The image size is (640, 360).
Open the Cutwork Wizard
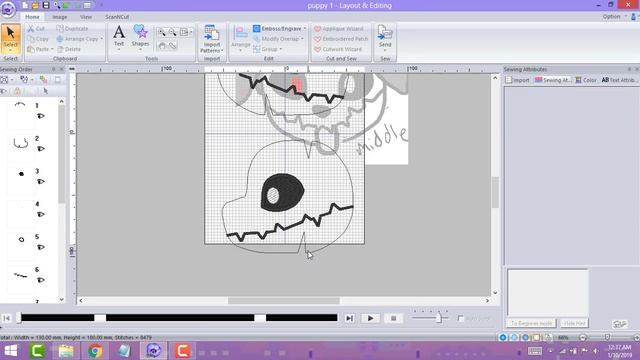[338, 49]
